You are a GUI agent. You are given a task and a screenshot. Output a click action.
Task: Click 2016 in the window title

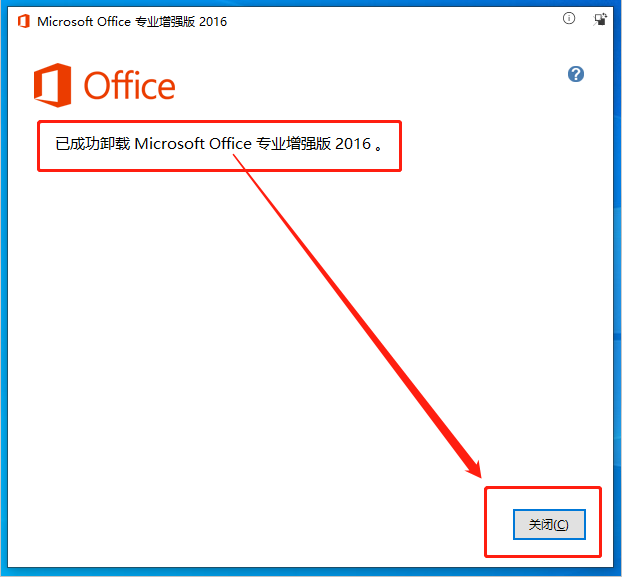click(213, 21)
